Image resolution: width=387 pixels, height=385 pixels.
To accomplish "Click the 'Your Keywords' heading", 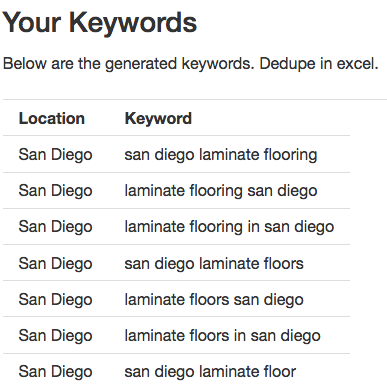I will (100, 22).
